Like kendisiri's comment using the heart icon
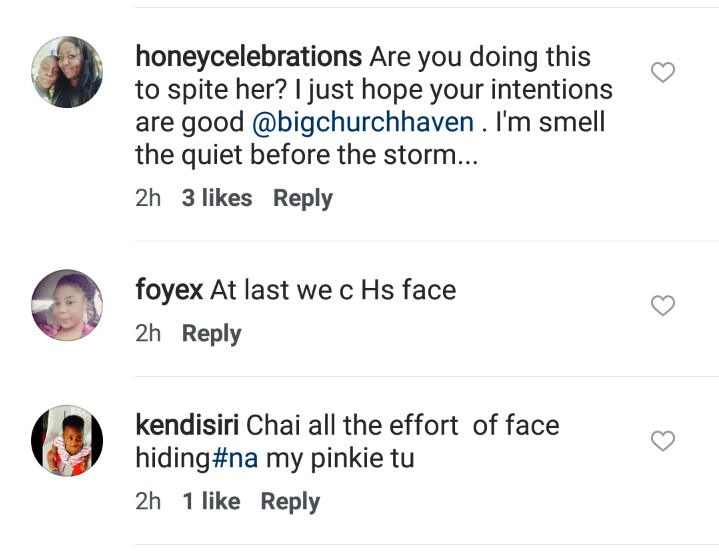The image size is (719, 558). (x=663, y=441)
